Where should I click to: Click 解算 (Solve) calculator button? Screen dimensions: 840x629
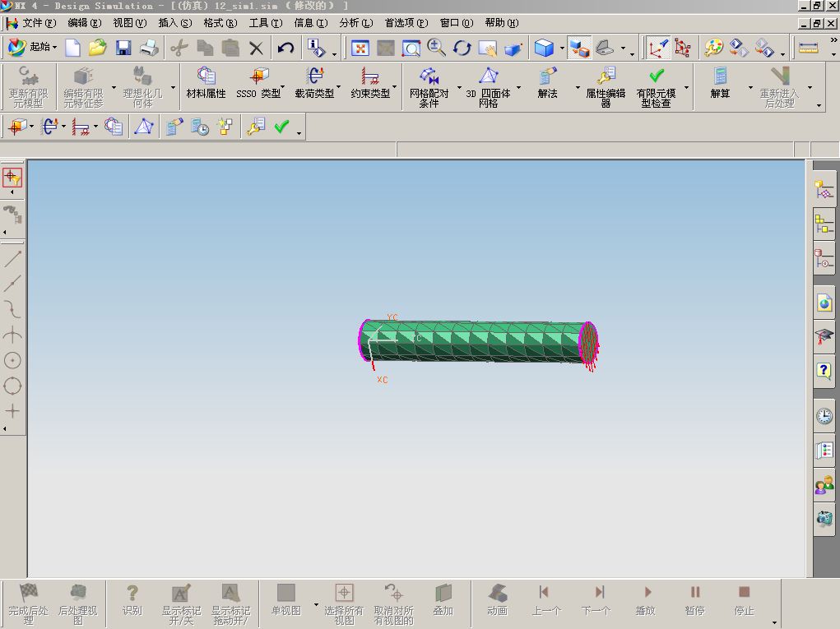(x=720, y=84)
